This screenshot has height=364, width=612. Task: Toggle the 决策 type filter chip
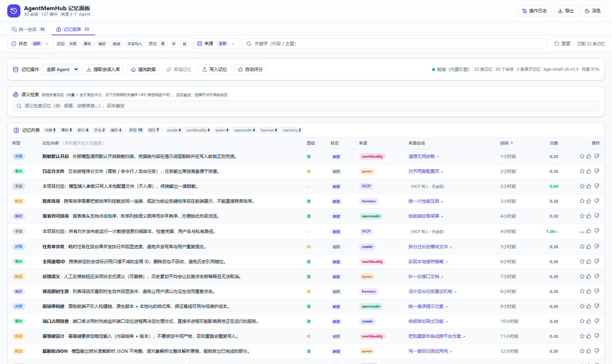[73, 44]
